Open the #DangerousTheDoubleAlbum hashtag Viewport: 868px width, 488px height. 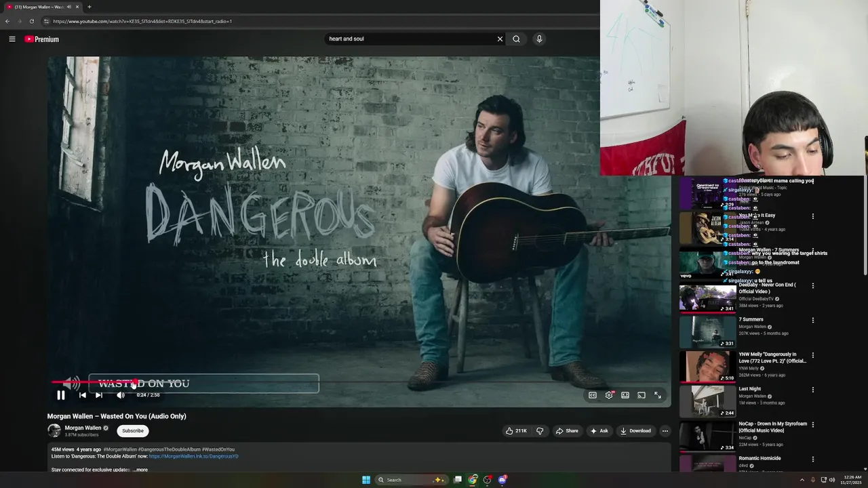[x=170, y=449]
